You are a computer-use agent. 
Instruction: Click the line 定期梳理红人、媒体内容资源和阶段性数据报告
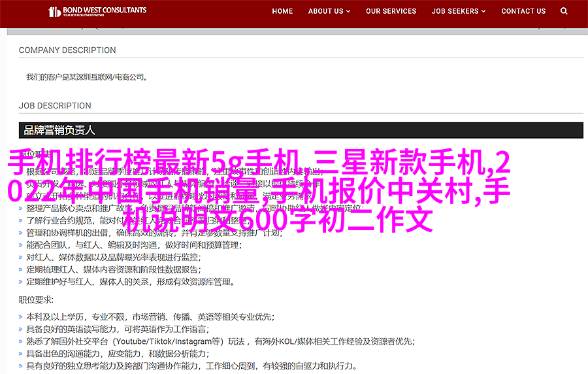[x=114, y=269]
